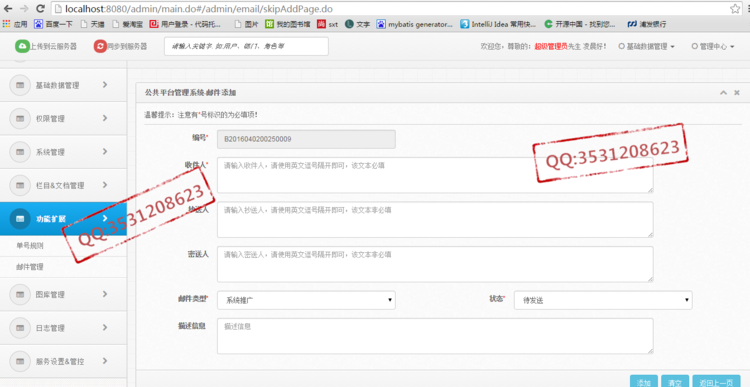Click the 服务设置&管控 sidebar round icon
Image resolution: width=750 pixels, height=387 pixels.
pyautogui.click(x=20, y=361)
